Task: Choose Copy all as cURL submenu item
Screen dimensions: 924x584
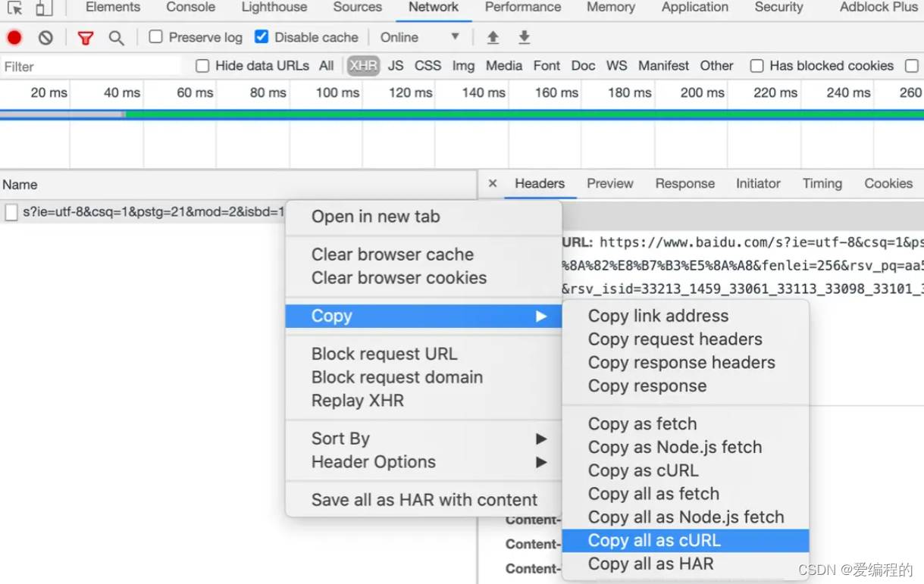Action: [686, 541]
